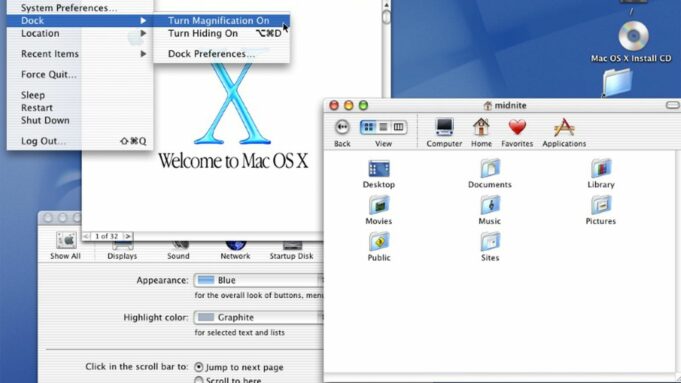Viewport: 681px width, 383px height.
Task: Switch to list view in Finder toolbar
Action: click(x=383, y=127)
